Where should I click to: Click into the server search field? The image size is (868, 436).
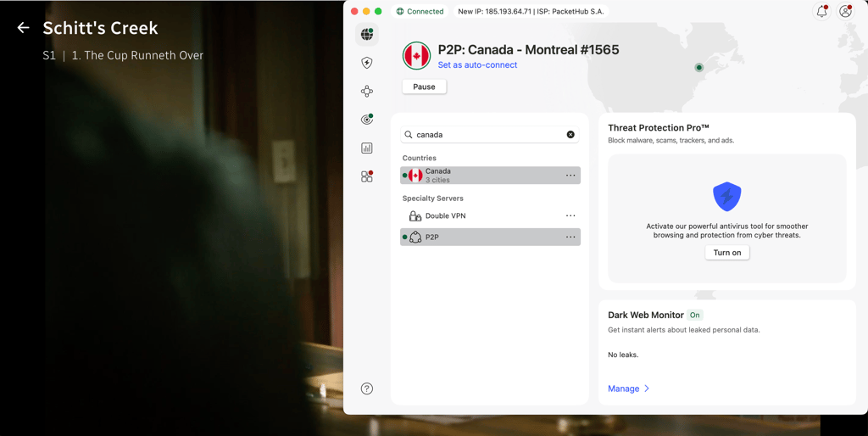pyautogui.click(x=490, y=135)
